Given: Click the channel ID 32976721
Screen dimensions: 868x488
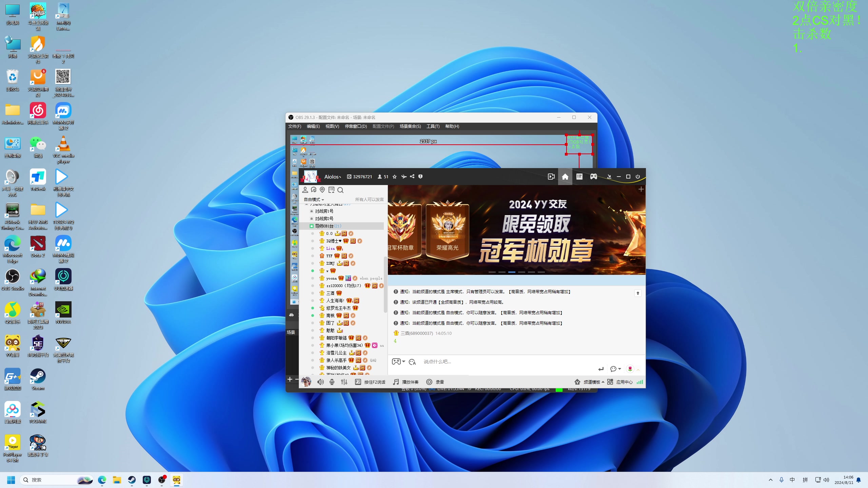Looking at the screenshot, I should [359, 177].
